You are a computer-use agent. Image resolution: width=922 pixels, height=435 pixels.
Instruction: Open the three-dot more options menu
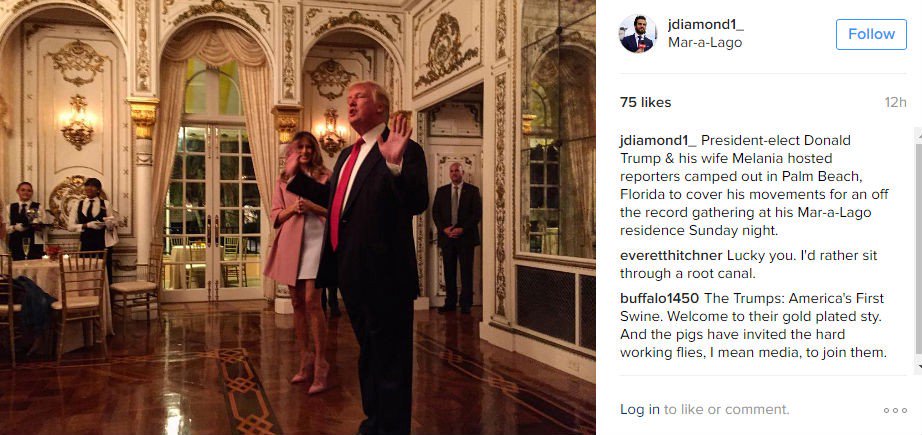(896, 410)
